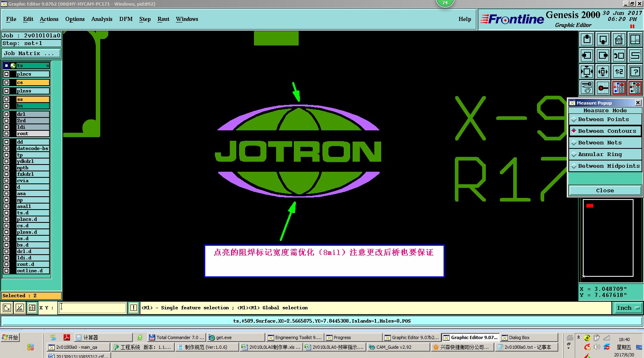The image size is (644, 358).
Task: Select Annular Ring measure mode
Action: pyautogui.click(x=605, y=154)
